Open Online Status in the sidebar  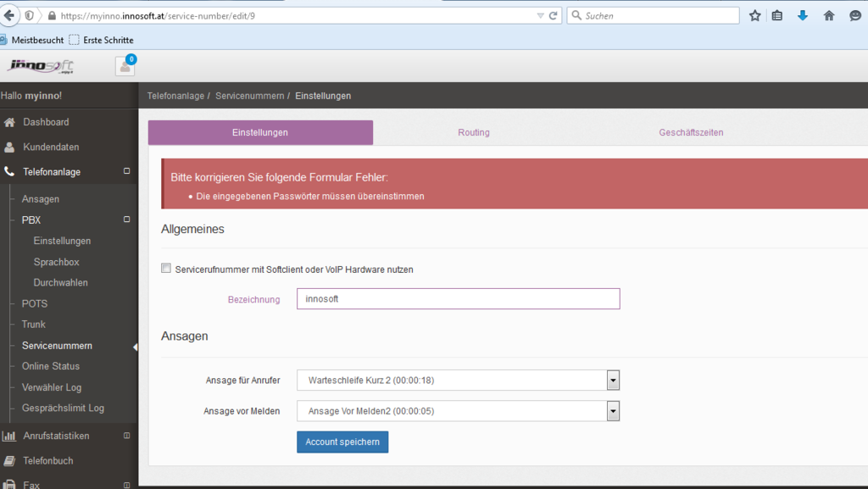tap(50, 365)
